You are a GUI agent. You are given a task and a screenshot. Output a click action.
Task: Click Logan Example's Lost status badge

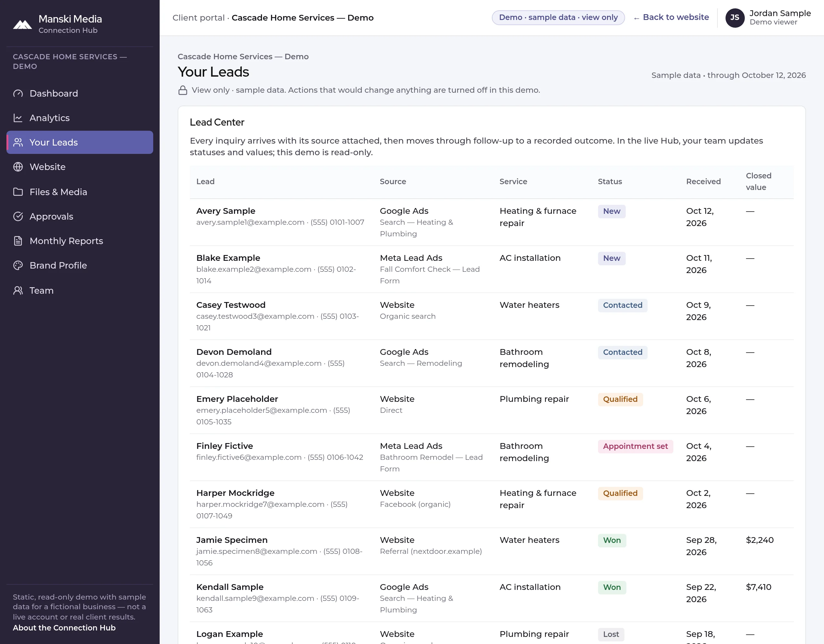[x=611, y=634]
